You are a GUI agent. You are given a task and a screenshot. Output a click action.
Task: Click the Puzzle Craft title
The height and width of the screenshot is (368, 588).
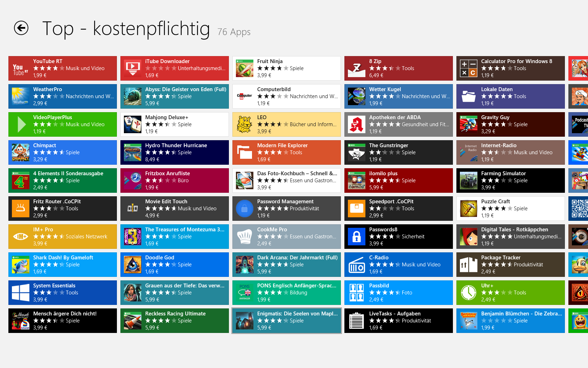pyautogui.click(x=496, y=202)
